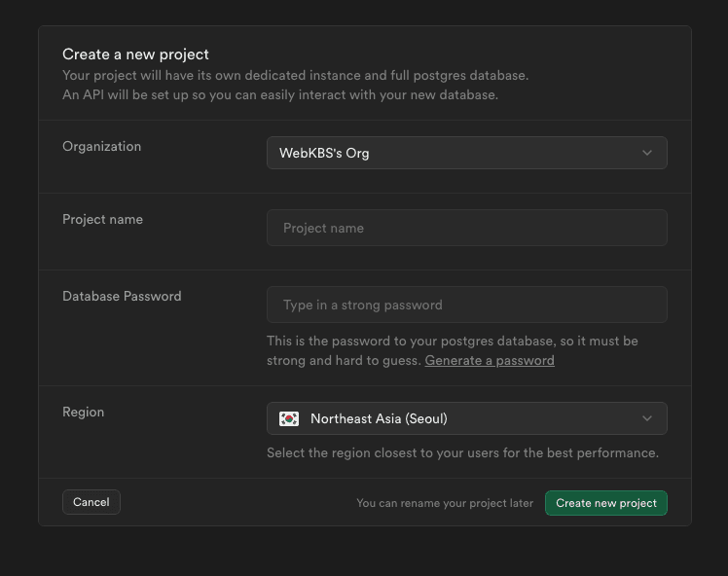Expand the Northeast Asia (Seoul) region selector
The height and width of the screenshot is (576, 728).
pyautogui.click(x=466, y=418)
